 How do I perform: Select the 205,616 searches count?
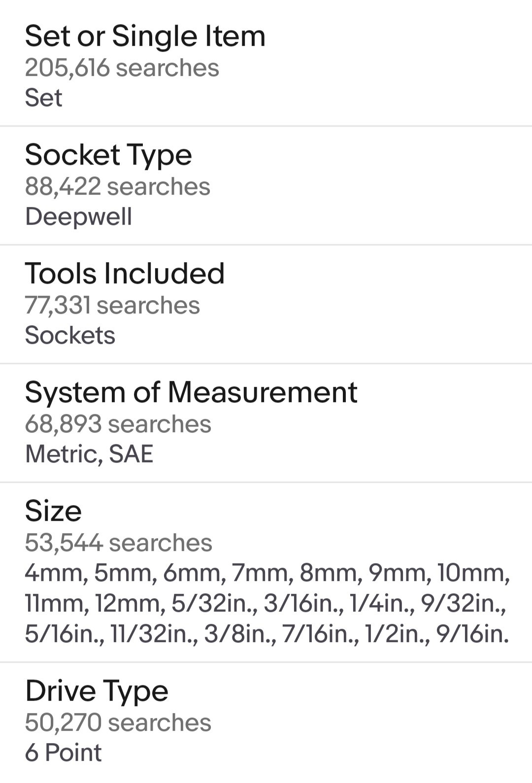(x=122, y=68)
